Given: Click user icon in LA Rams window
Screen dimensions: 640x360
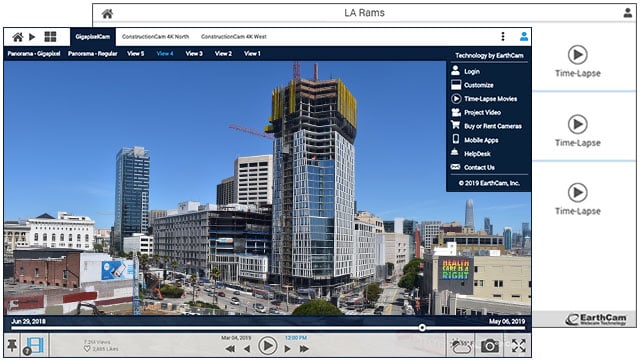Looking at the screenshot, I should click(628, 13).
